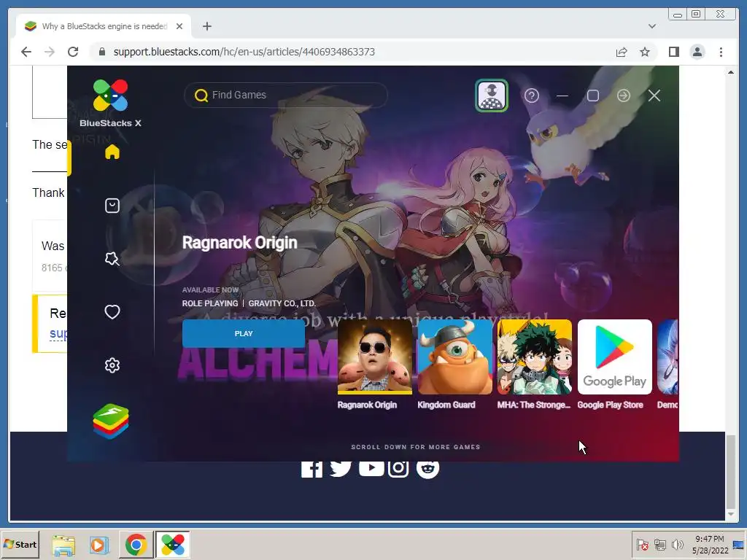The width and height of the screenshot is (747, 560).
Task: Click the search magnifier icon
Action: tap(201, 96)
